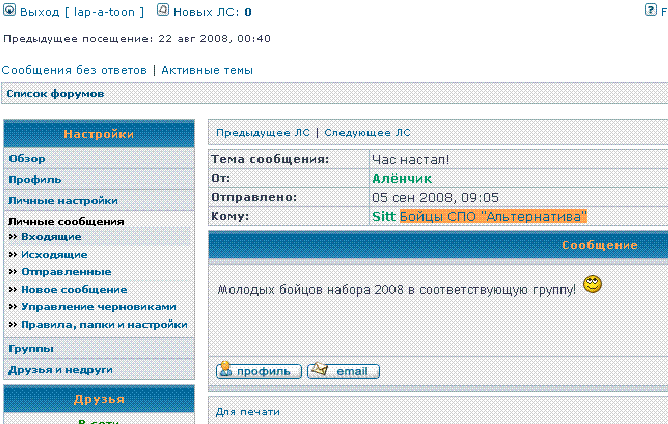
Task: Click the new private messages icon
Action: [x=163, y=9]
